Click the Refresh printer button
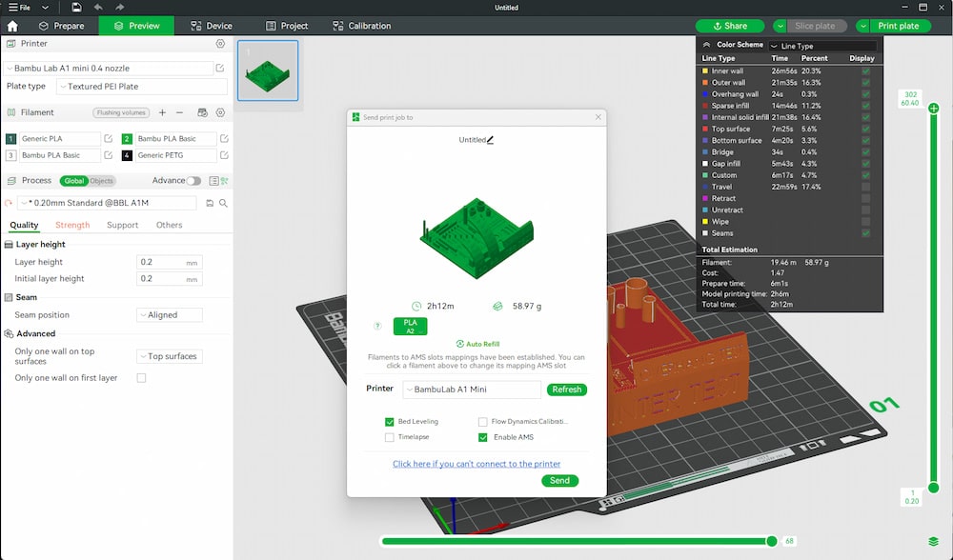 (x=566, y=390)
